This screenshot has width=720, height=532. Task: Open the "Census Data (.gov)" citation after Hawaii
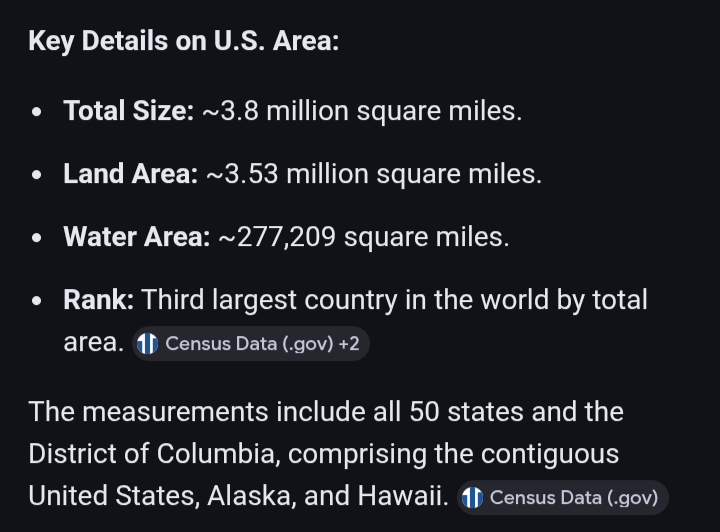pyautogui.click(x=562, y=497)
